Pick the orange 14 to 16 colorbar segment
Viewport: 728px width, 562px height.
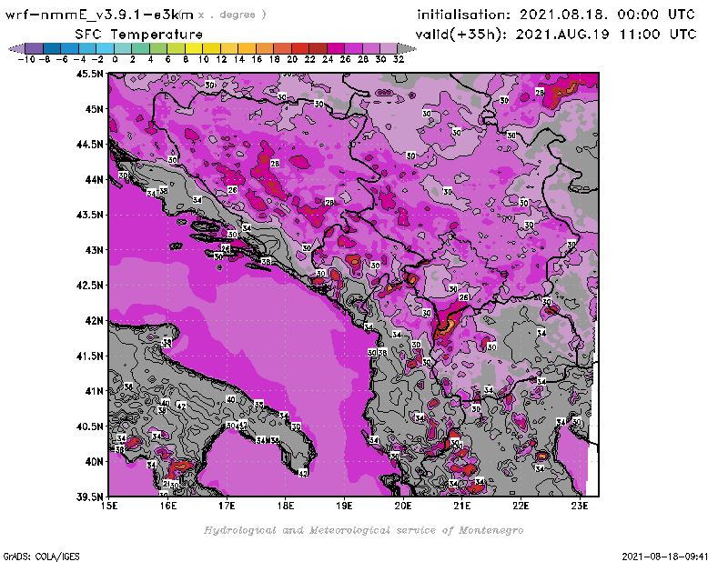tap(247, 48)
